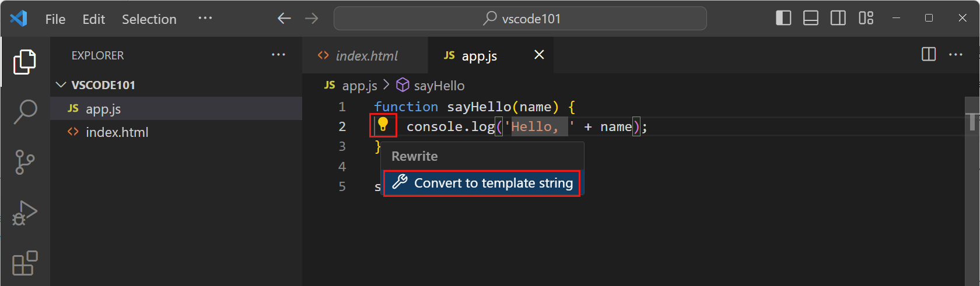Switch to the index.html tab
Viewport: 980px width, 286px height.
tap(366, 56)
